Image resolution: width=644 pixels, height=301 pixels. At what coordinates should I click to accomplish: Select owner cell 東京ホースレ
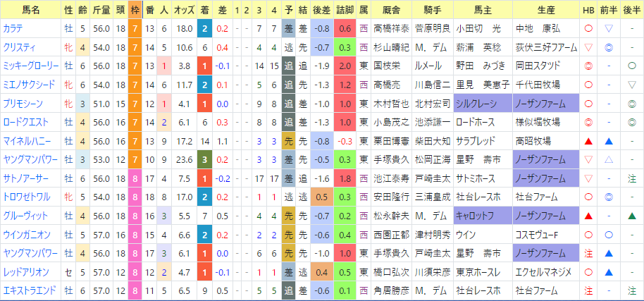483,272
